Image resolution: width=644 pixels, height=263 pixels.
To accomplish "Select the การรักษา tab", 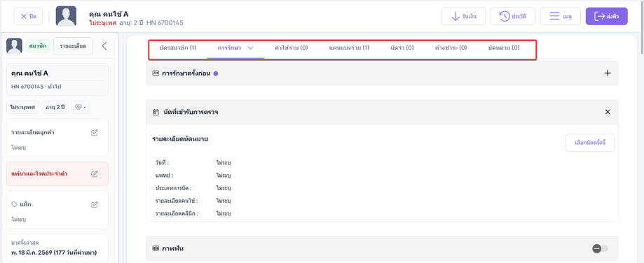I will tap(229, 48).
